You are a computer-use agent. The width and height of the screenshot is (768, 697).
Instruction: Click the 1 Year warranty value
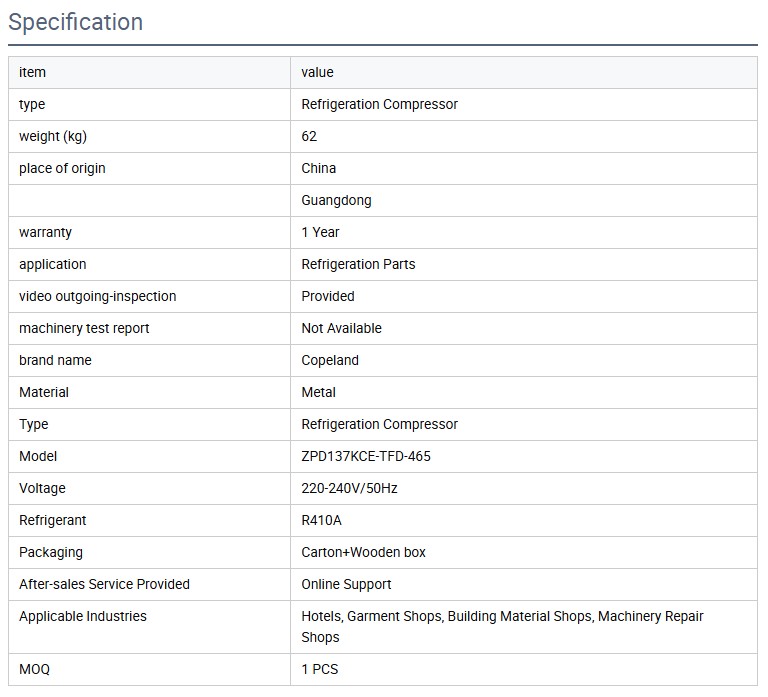(320, 232)
